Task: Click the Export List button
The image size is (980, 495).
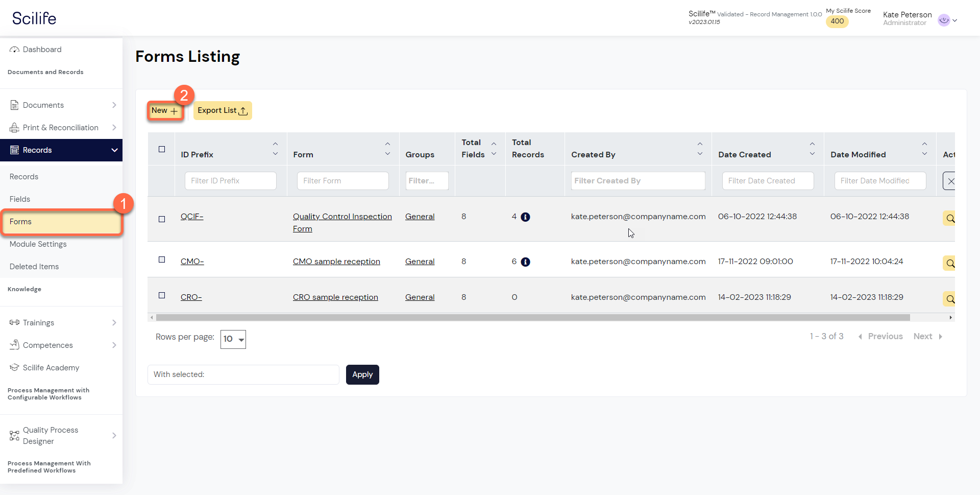Action: (223, 110)
